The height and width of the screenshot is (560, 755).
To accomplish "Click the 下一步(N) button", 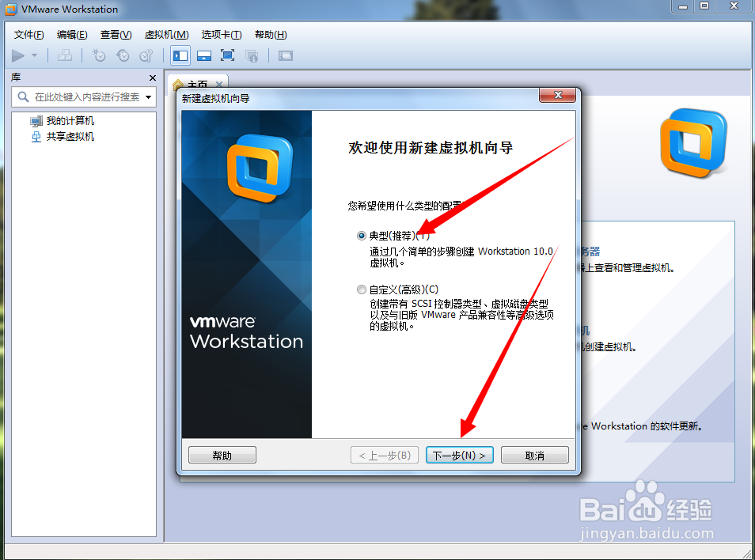I will pyautogui.click(x=460, y=454).
